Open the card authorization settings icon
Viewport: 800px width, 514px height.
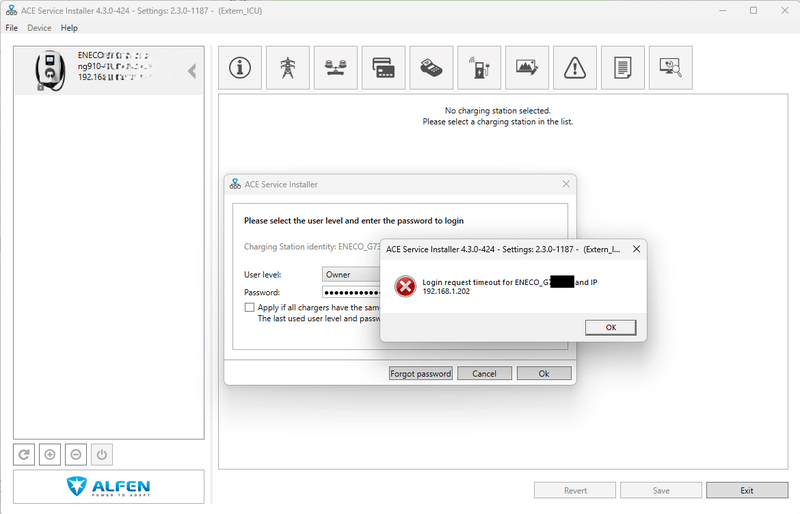pos(384,68)
